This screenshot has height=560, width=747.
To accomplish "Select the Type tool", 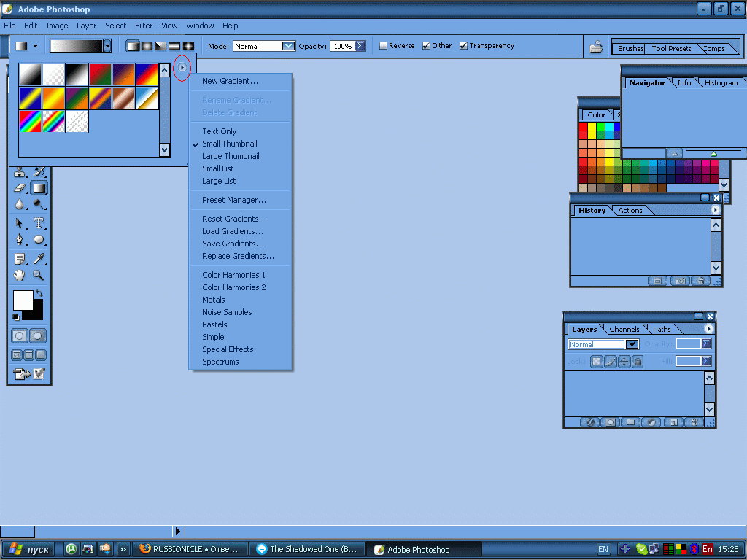I will coord(39,223).
